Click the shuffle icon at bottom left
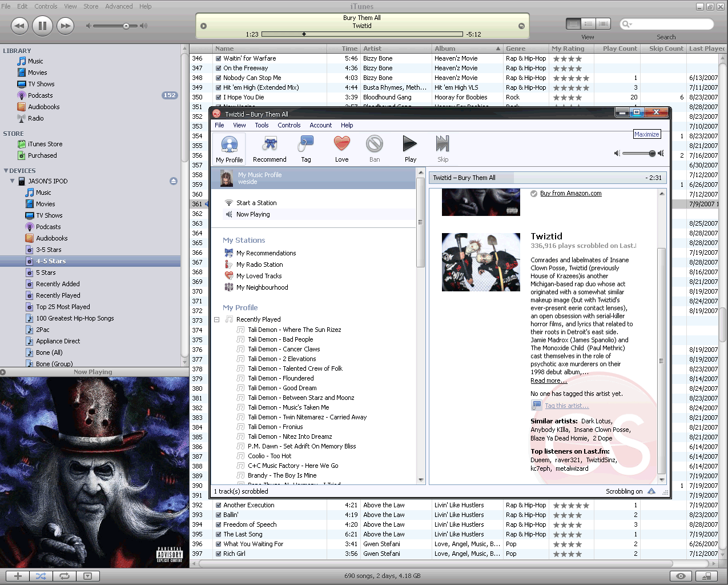 point(41,576)
